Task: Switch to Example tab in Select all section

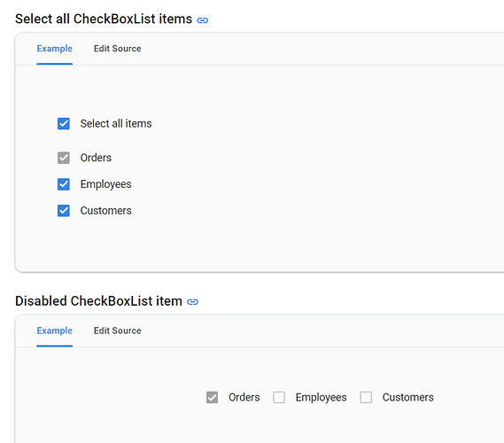Action: 54,49
